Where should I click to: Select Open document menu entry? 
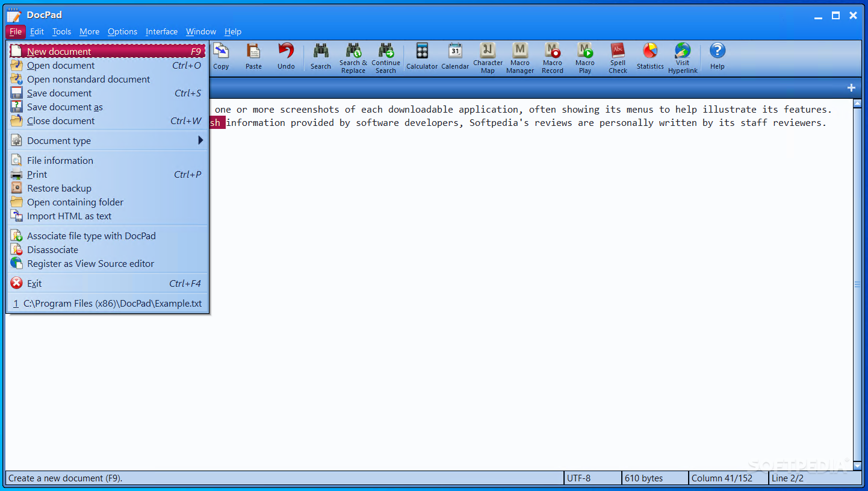click(x=108, y=66)
